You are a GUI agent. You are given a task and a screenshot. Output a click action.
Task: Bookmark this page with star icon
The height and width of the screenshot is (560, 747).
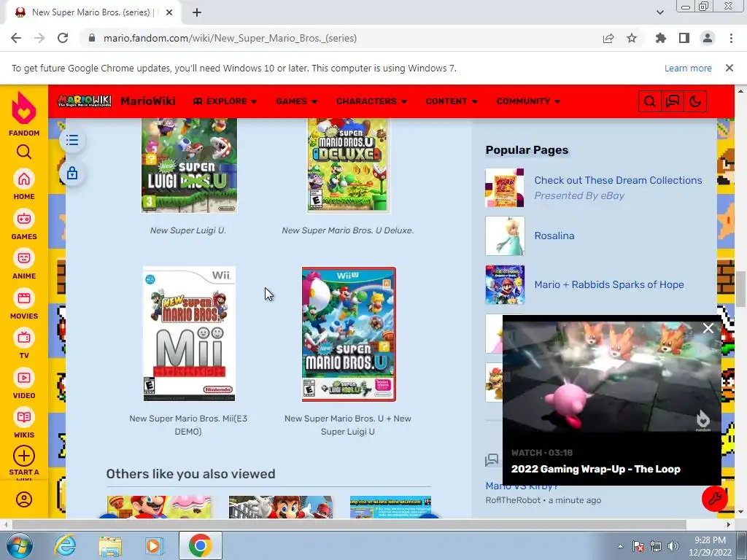click(x=632, y=38)
